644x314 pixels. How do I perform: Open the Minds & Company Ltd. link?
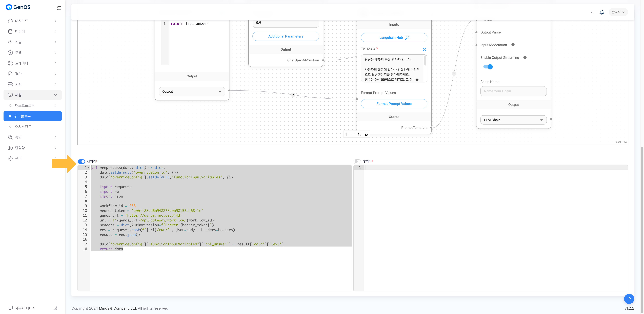click(118, 308)
